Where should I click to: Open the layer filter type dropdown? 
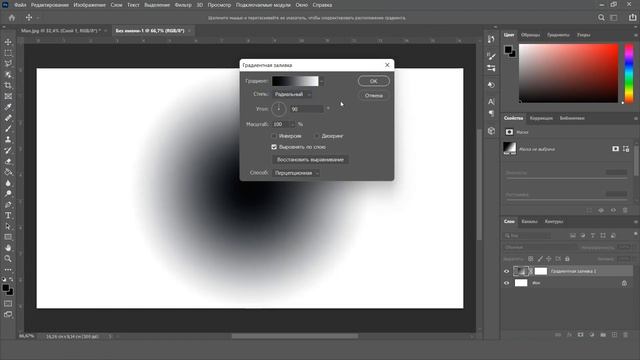click(527, 236)
